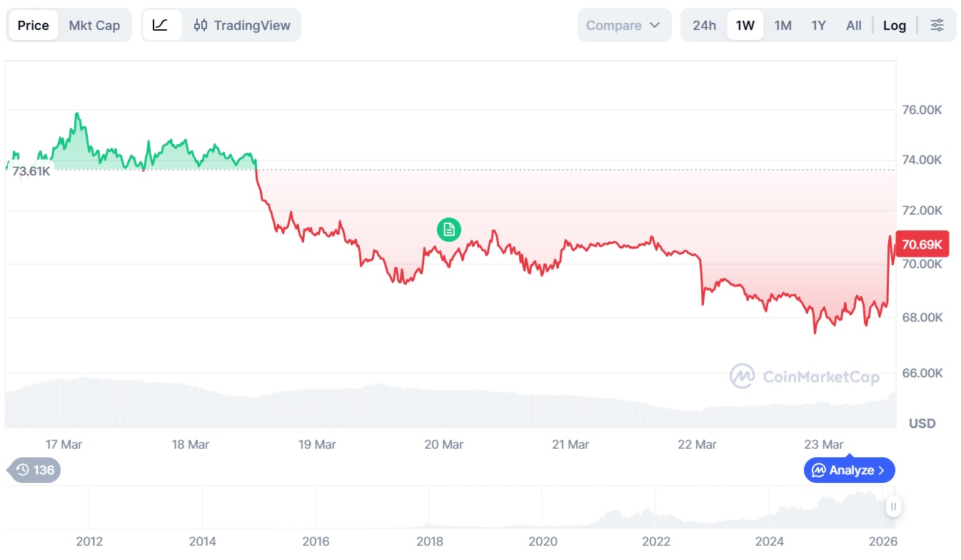This screenshot has width=961, height=560.
Task: Select the 1W time range
Action: (x=745, y=26)
